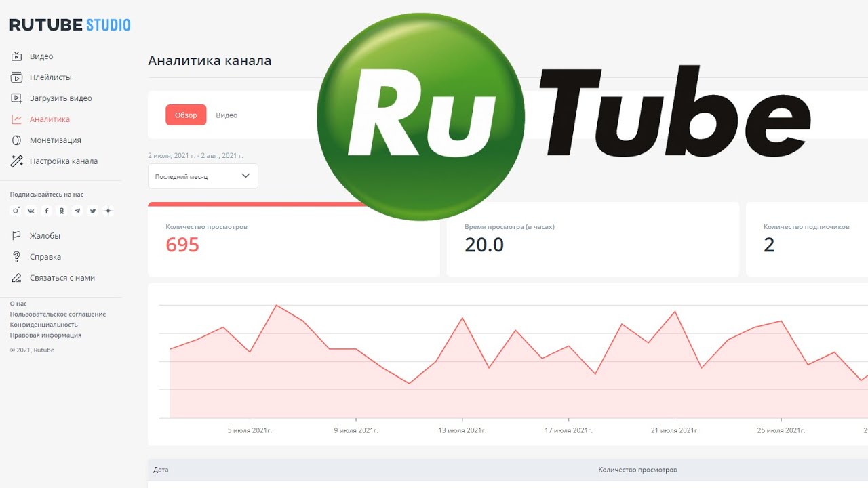
Task: Click the Связаться с нами pencil icon
Action: pos(17,278)
